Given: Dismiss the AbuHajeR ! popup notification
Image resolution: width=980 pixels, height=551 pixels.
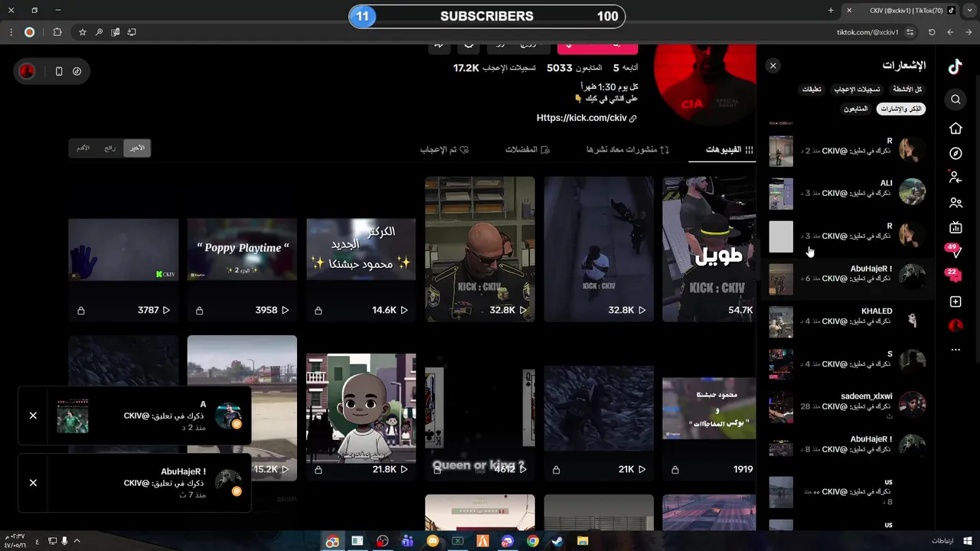Looking at the screenshot, I should click(33, 483).
